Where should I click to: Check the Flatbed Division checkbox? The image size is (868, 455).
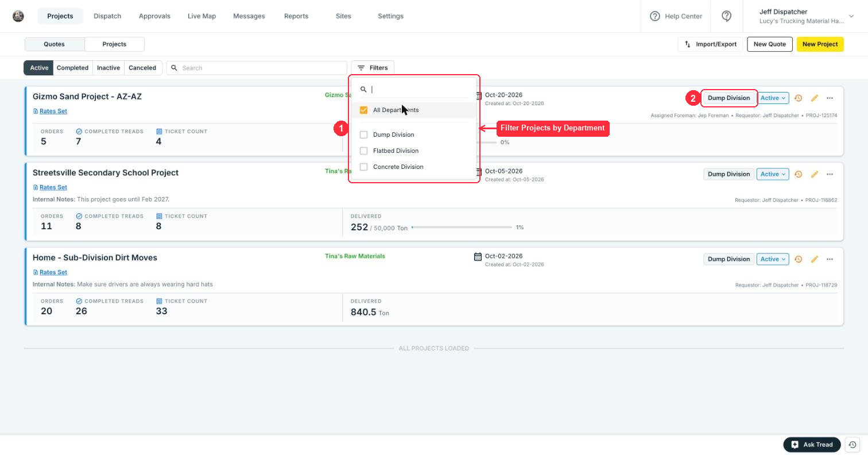363,151
